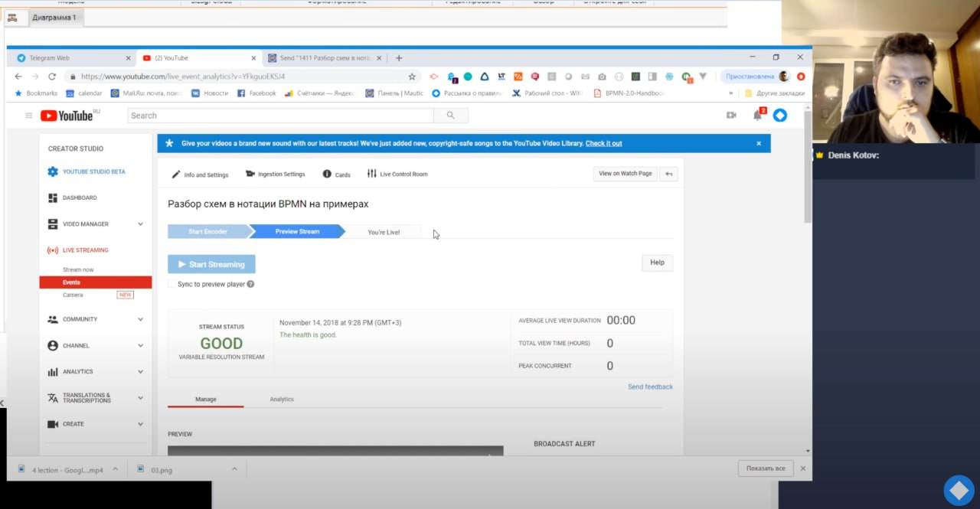The width and height of the screenshot is (980, 509).
Task: Open the Ingestion Settings tab
Action: pos(276,175)
